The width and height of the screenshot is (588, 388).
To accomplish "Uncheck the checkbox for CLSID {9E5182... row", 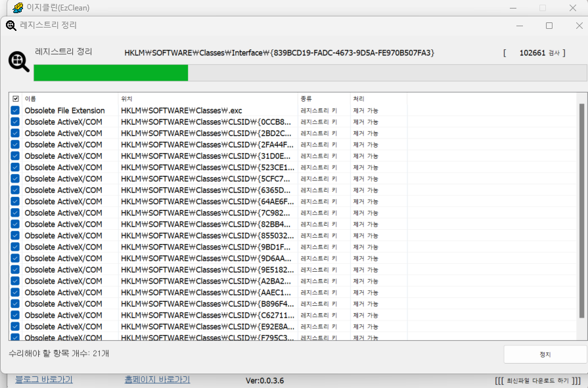I will 15,270.
